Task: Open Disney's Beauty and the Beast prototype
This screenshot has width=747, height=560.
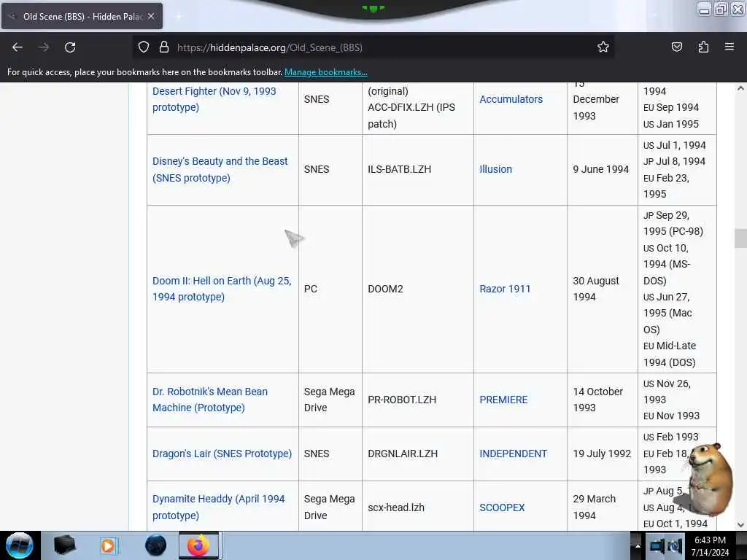Action: pos(220,169)
